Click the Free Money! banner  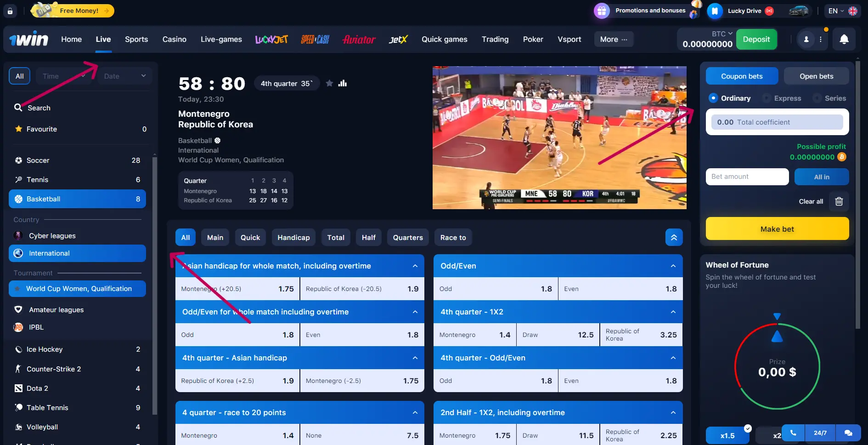pyautogui.click(x=73, y=11)
